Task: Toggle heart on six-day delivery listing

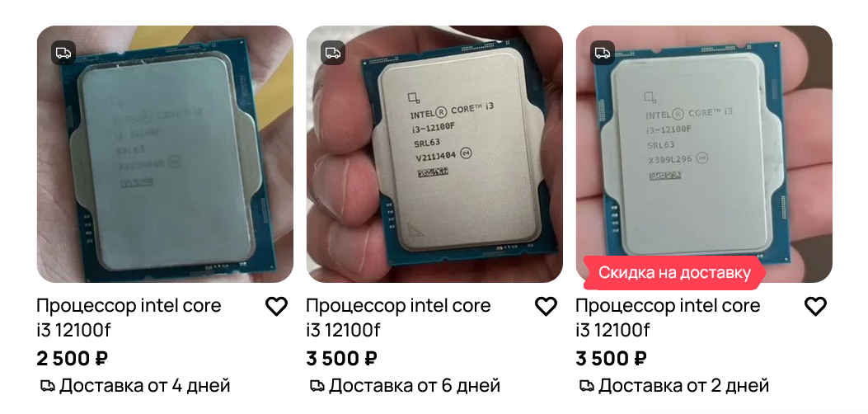Action: point(546,306)
